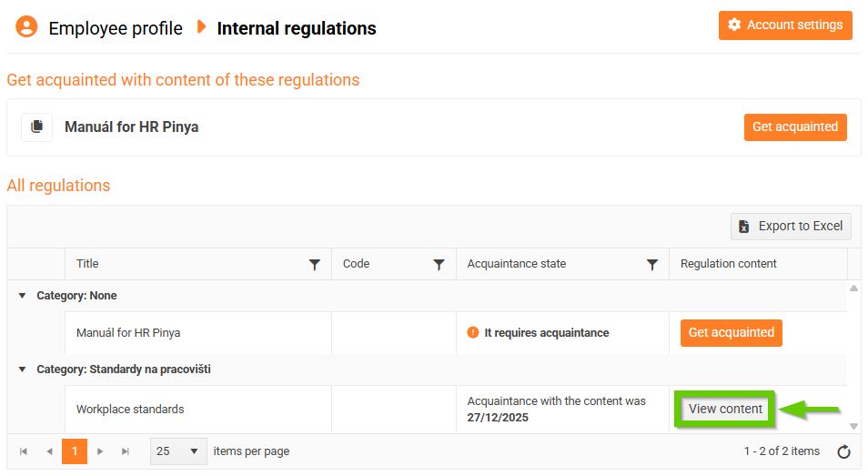The image size is (868, 476).
Task: Open the Code column filter
Action: 439,265
